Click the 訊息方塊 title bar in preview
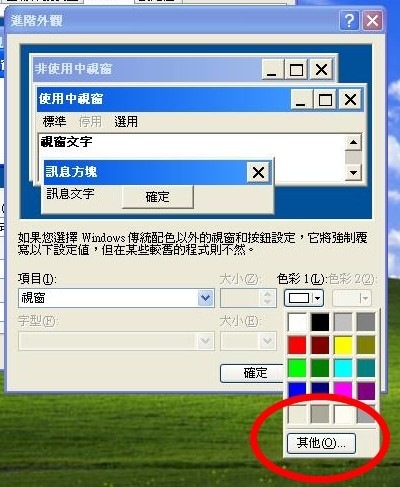 [x=145, y=172]
